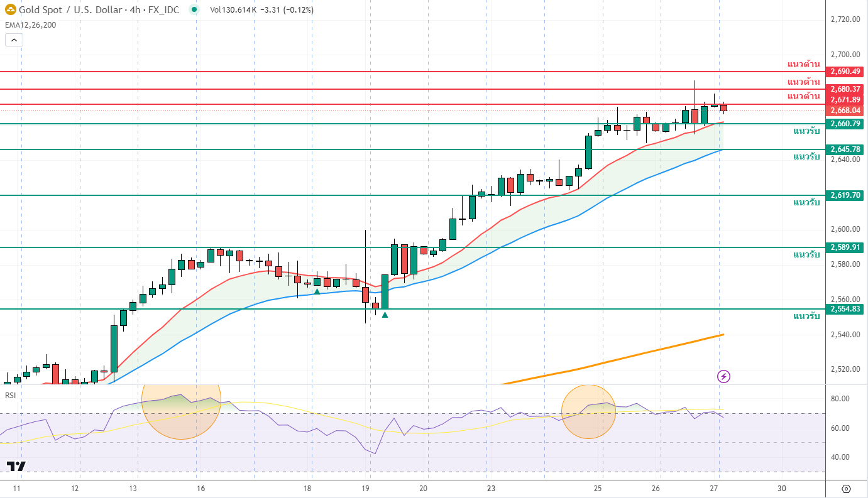Click the 2,589.91 support price label
The width and height of the screenshot is (868, 498).
pos(845,247)
